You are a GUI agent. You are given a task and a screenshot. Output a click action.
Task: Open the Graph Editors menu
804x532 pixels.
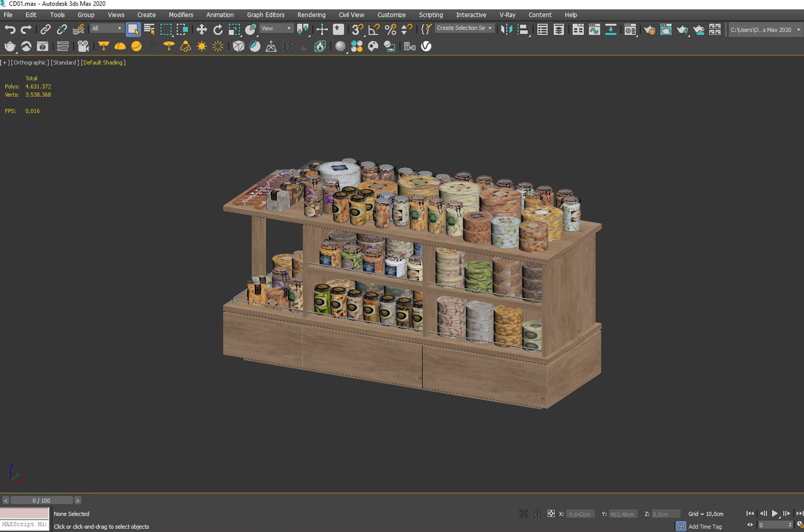pos(266,15)
